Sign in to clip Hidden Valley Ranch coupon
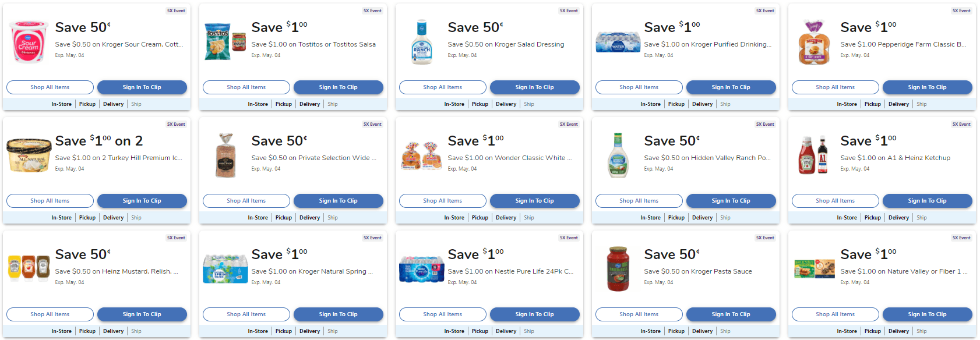This screenshot has height=340, width=980. pyautogui.click(x=731, y=201)
